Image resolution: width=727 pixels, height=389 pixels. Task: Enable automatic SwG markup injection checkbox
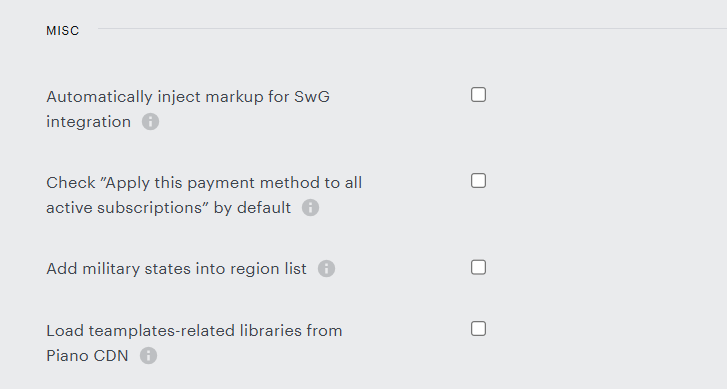(x=478, y=95)
